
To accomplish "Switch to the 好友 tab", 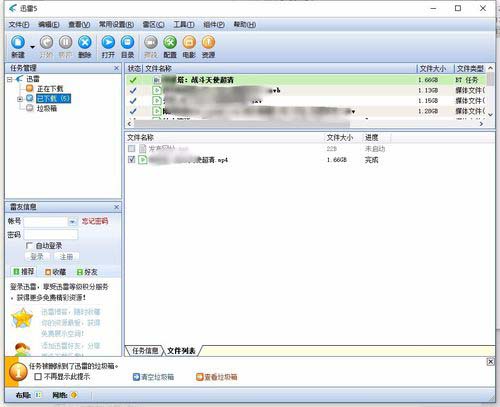I will click(x=87, y=272).
